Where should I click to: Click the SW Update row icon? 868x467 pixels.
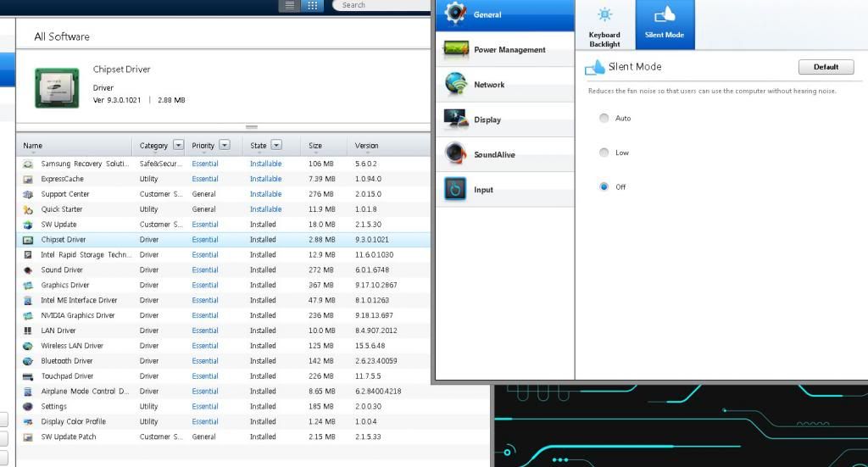point(28,225)
